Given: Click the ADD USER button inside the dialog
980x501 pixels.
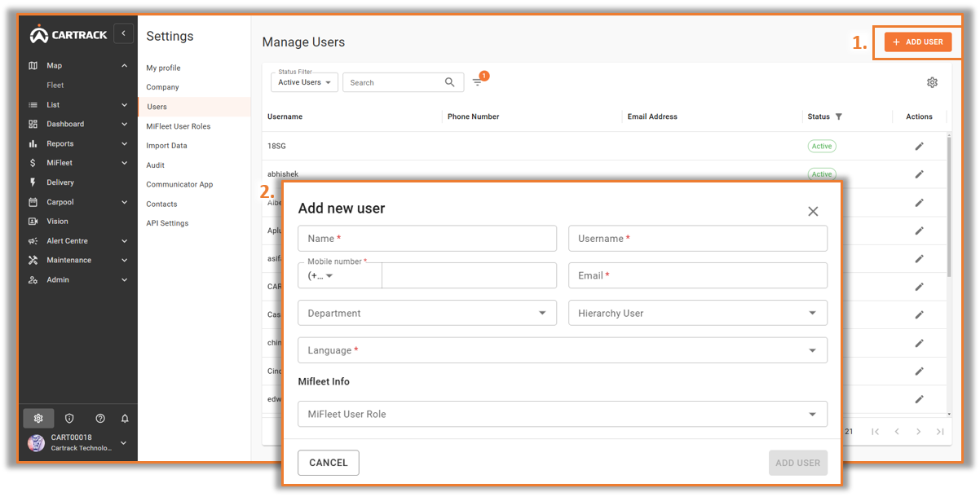Looking at the screenshot, I should [798, 463].
